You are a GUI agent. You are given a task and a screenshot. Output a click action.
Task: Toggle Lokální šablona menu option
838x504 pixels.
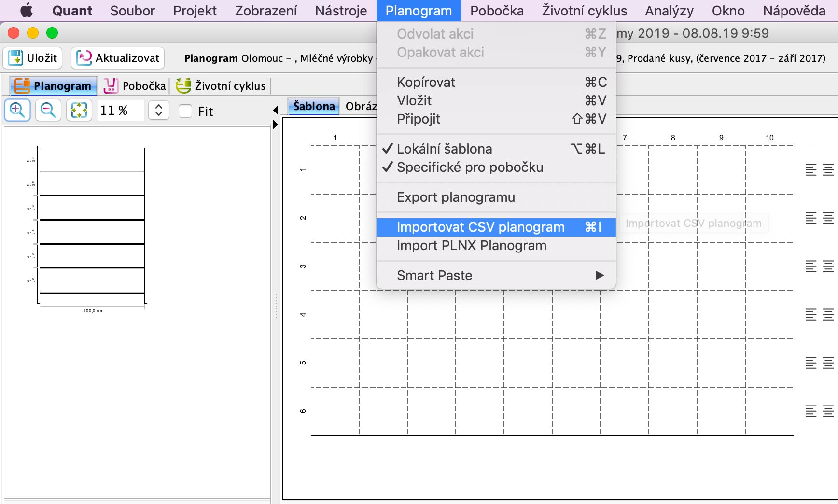coord(444,149)
